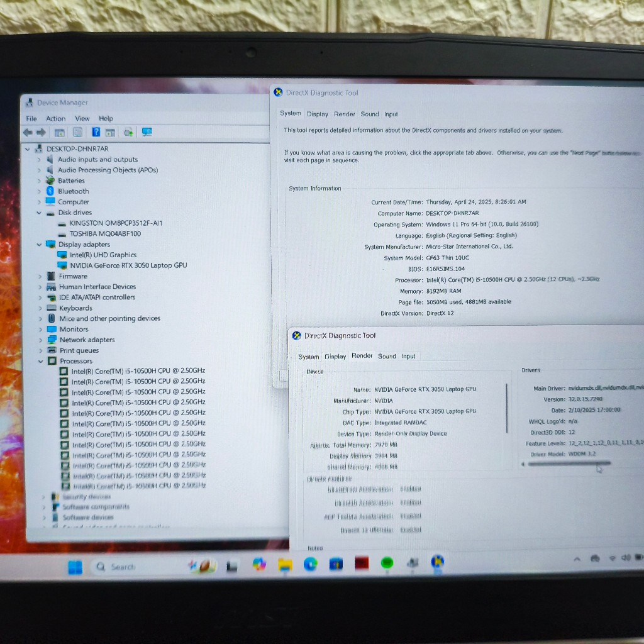644x644 pixels.
Task: Expand the IDE ATA/ATAPI controllers node
Action: pyautogui.click(x=40, y=297)
